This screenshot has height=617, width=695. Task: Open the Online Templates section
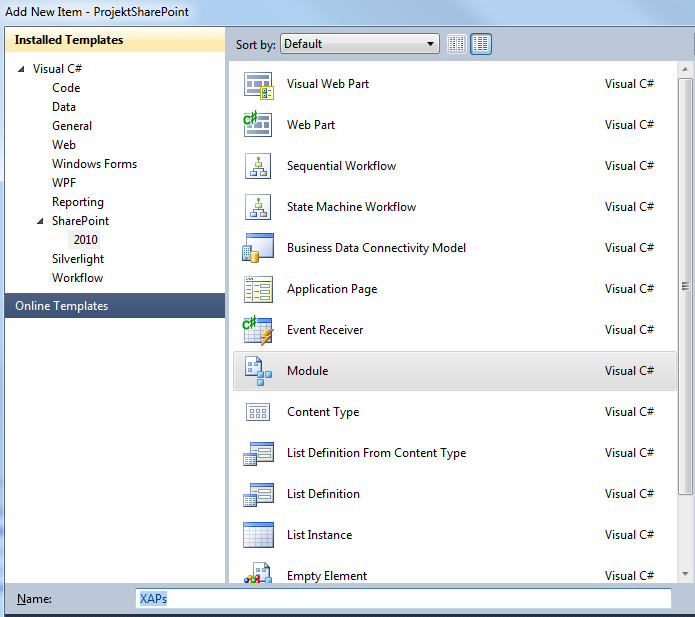(x=115, y=305)
